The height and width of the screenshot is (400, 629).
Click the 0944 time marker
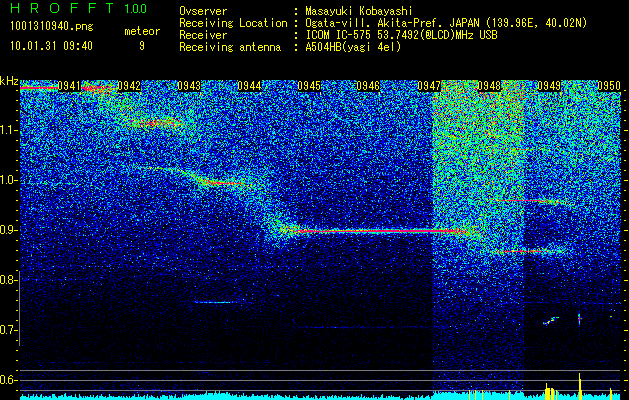point(249,86)
